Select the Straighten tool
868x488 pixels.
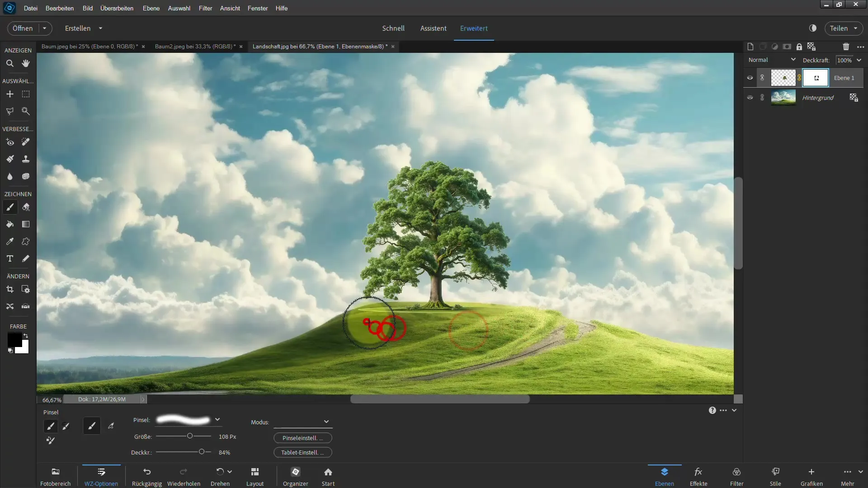(26, 306)
